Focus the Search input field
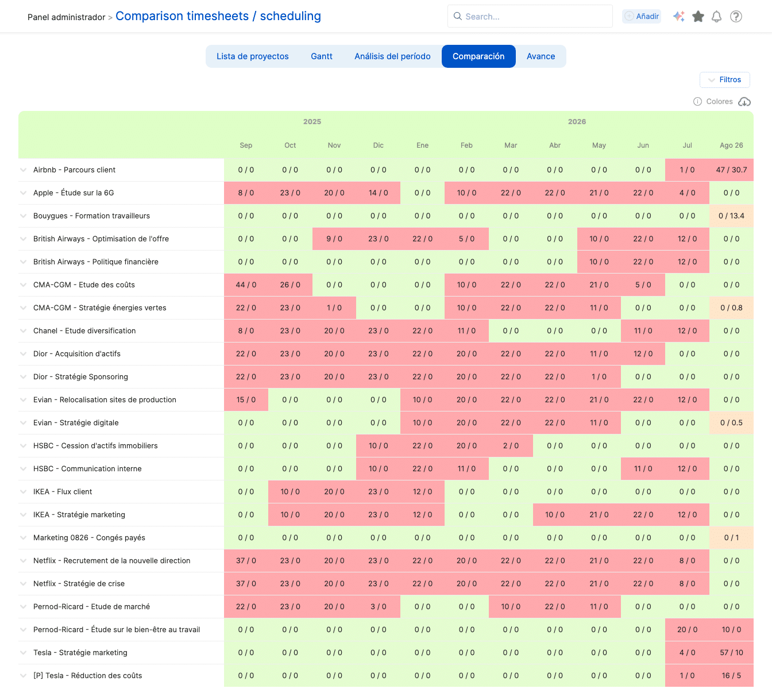This screenshot has width=772, height=700. tap(530, 17)
